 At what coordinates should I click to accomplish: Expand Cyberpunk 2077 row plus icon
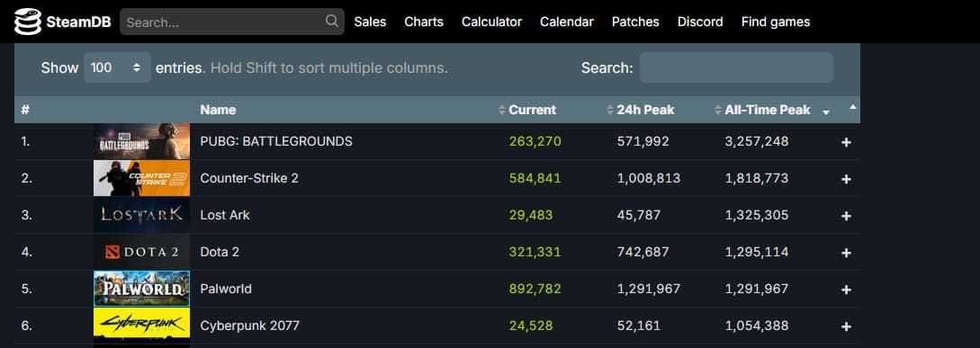point(846,326)
